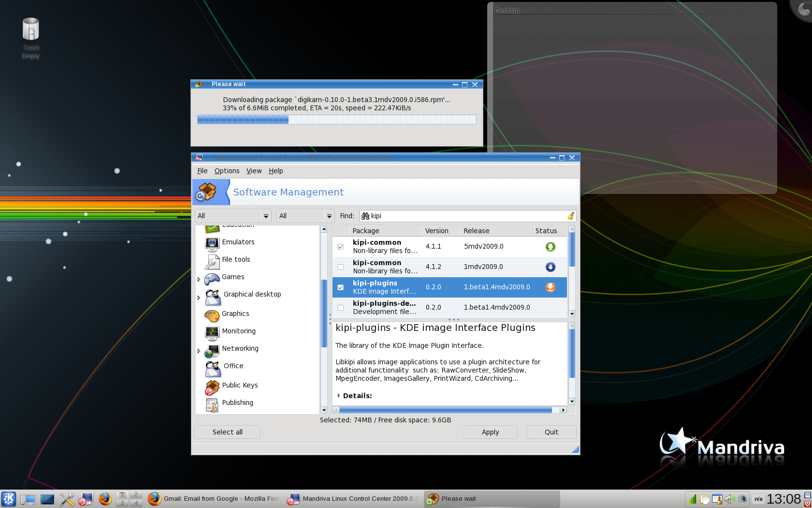812x508 pixels.
Task: Check the kipi-common 4.1.2 package checkbox
Action: [341, 267]
